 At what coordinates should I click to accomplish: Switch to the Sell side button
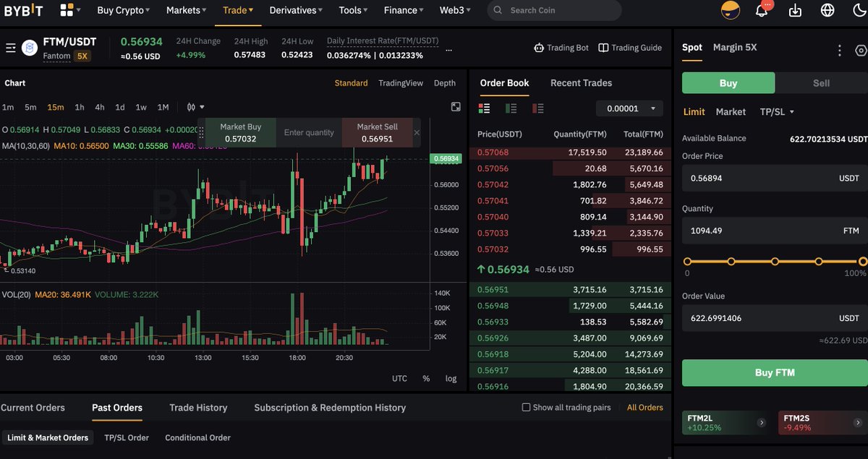click(821, 83)
